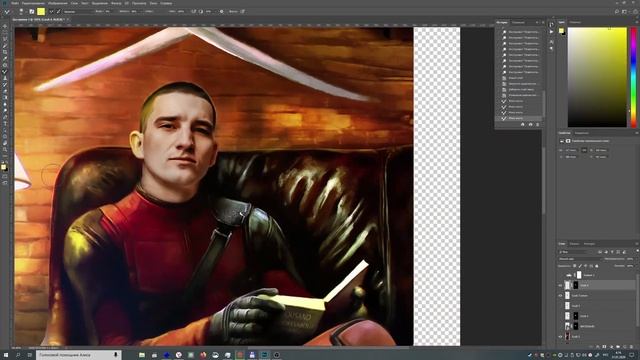Switch to the Каналы tab

click(575, 244)
